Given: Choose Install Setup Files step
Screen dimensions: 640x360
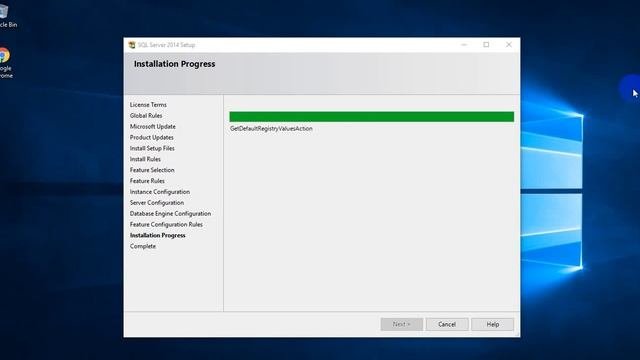Looking at the screenshot, I should 152,149.
